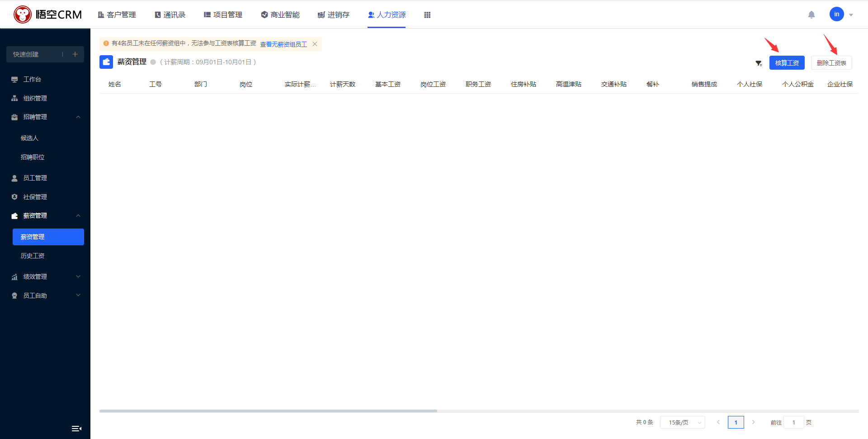
Task: Click the 快速创建 button
Action: [26, 54]
